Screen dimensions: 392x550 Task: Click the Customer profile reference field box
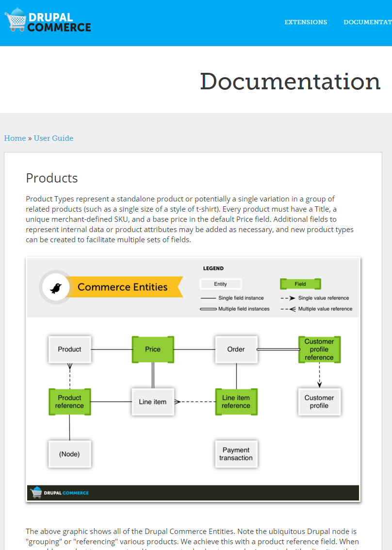pos(319,350)
